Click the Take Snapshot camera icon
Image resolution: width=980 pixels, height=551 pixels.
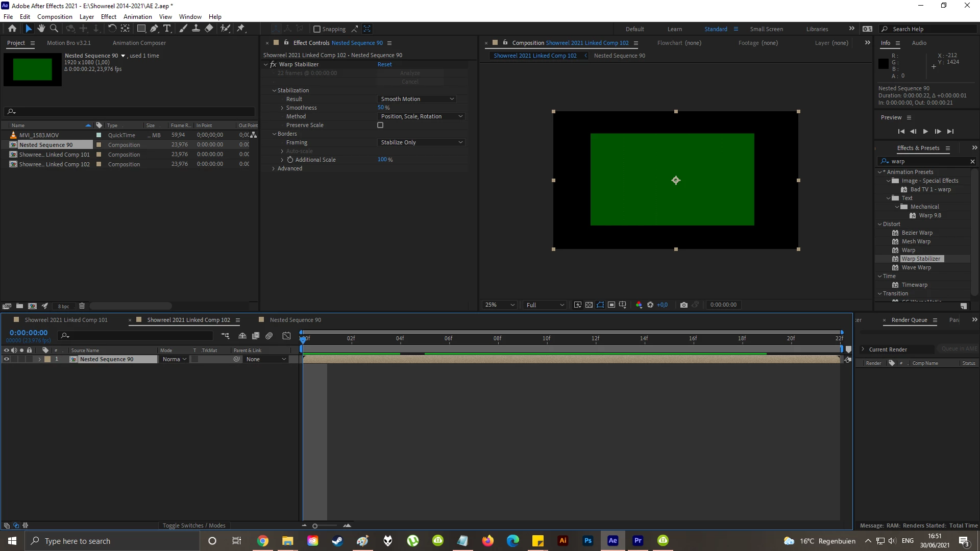pyautogui.click(x=684, y=305)
